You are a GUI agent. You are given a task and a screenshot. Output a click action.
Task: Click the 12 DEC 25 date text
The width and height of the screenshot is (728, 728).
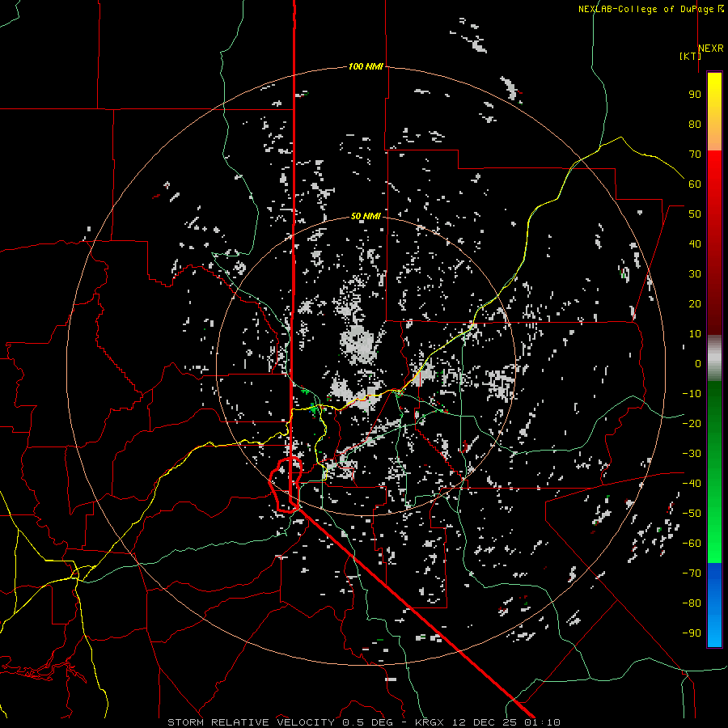[484, 722]
